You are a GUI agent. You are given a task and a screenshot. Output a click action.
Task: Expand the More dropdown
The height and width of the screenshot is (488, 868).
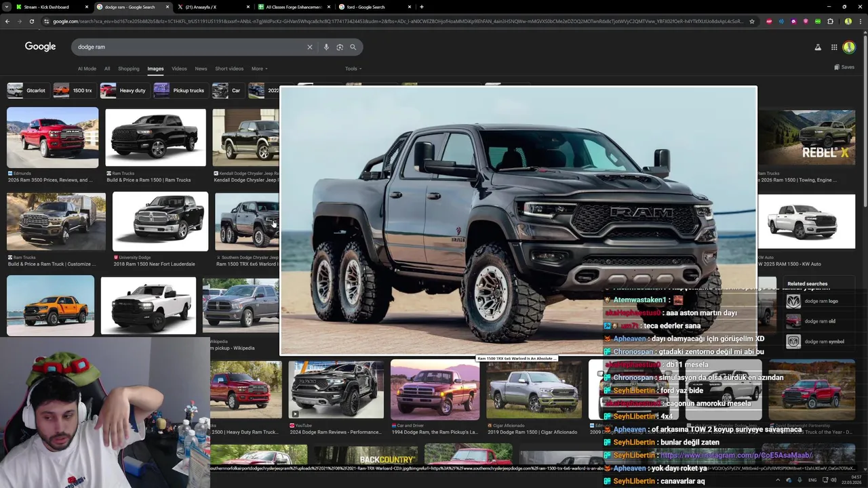click(x=259, y=68)
